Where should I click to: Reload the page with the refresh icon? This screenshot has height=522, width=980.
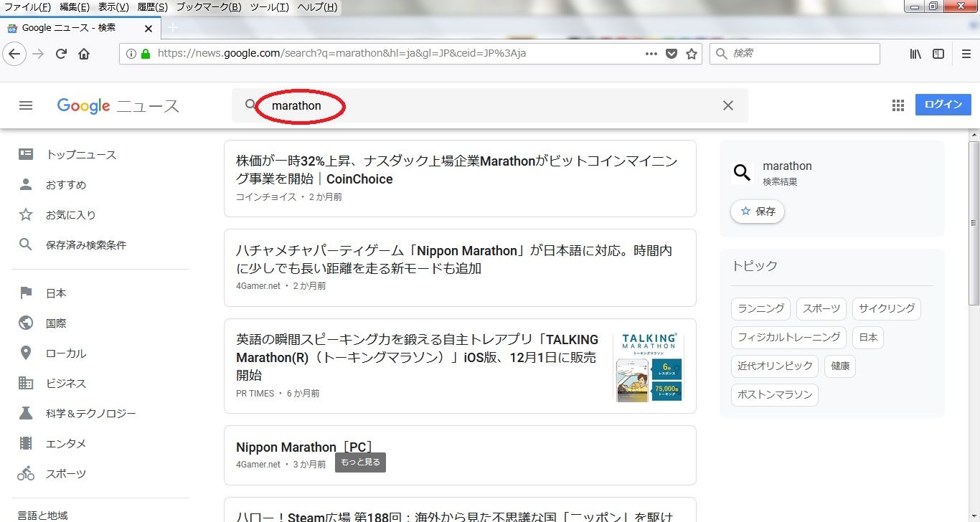pyautogui.click(x=61, y=54)
